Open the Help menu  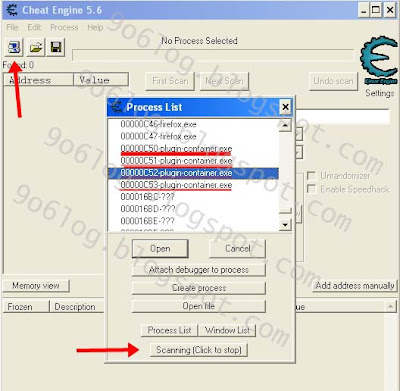[x=95, y=27]
